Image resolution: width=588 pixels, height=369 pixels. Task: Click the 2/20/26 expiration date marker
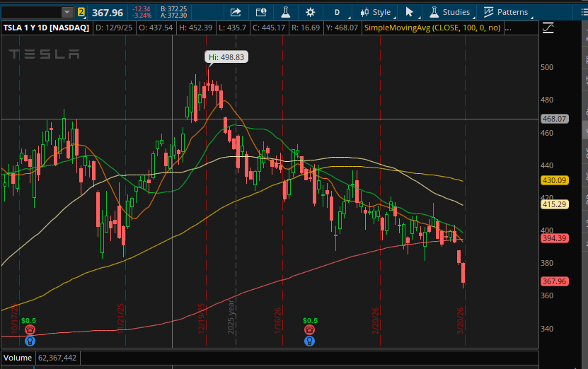[x=376, y=320]
